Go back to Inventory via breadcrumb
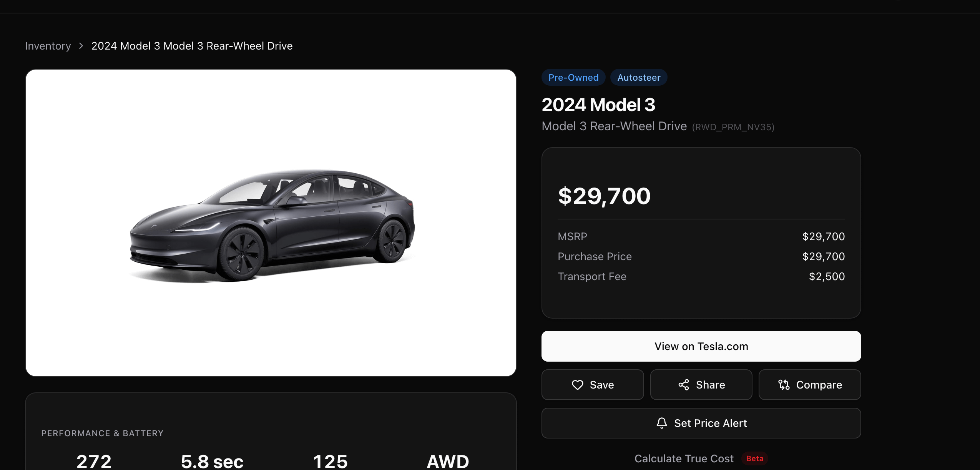This screenshot has width=980, height=470. click(48, 46)
